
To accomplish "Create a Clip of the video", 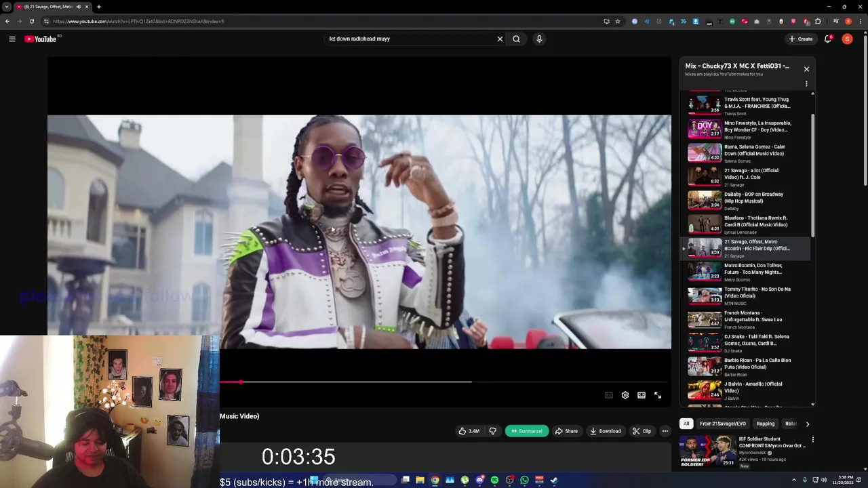I will [642, 431].
